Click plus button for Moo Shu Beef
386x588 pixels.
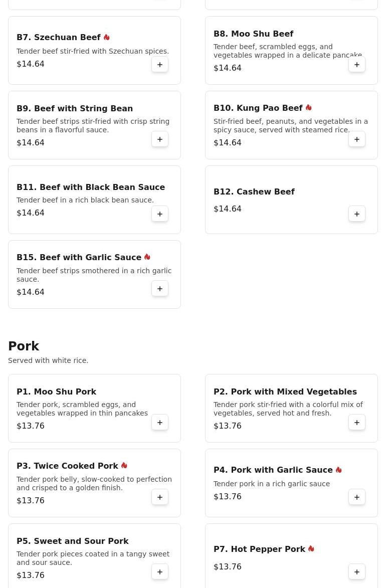357,65
